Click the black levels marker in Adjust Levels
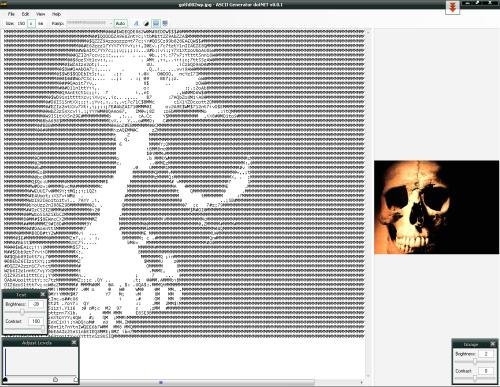Image resolution: width=500 pixels, height=387 pixels. coord(5,379)
